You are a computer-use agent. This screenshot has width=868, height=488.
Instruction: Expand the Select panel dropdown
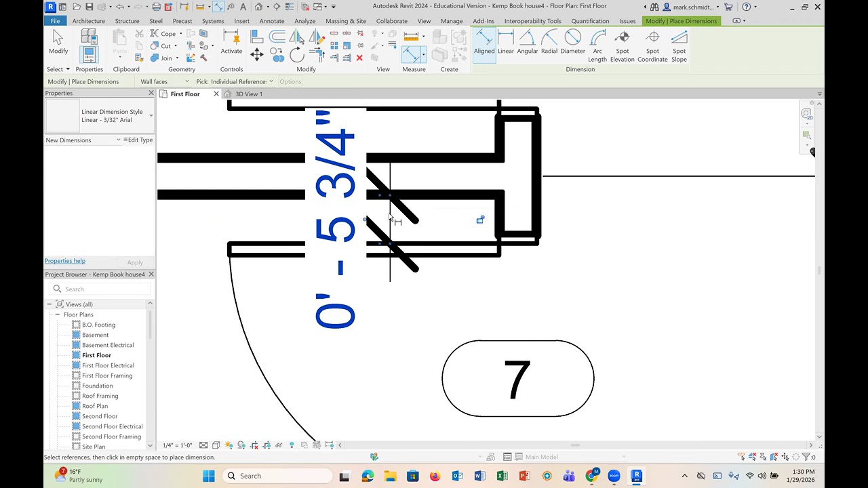58,69
